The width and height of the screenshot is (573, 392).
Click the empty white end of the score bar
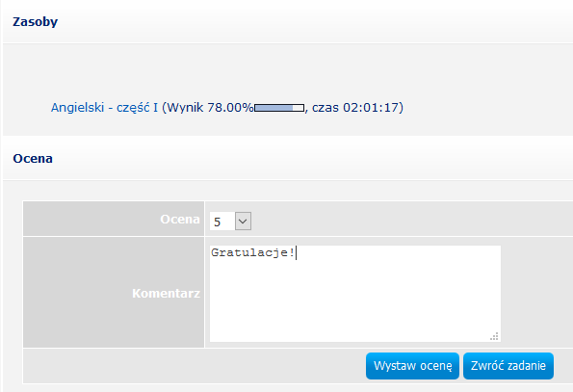299,108
